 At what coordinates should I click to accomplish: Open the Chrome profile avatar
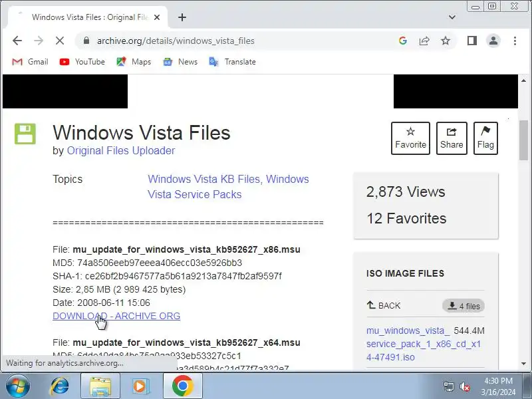click(493, 41)
